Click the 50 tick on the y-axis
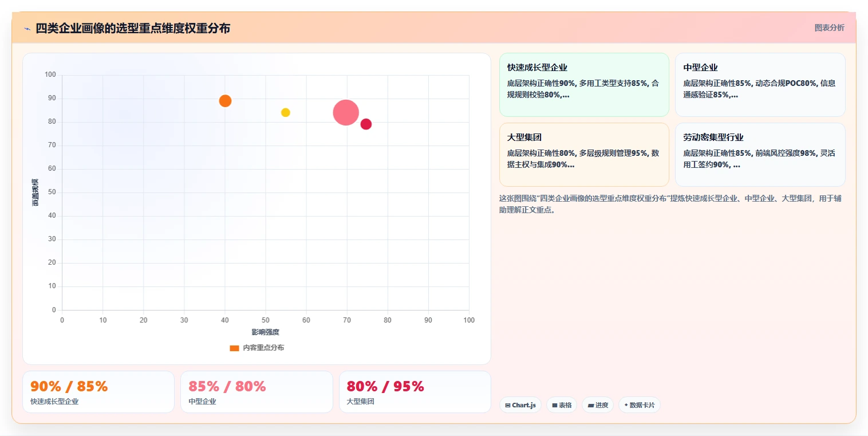The height and width of the screenshot is (436, 868). (52, 193)
